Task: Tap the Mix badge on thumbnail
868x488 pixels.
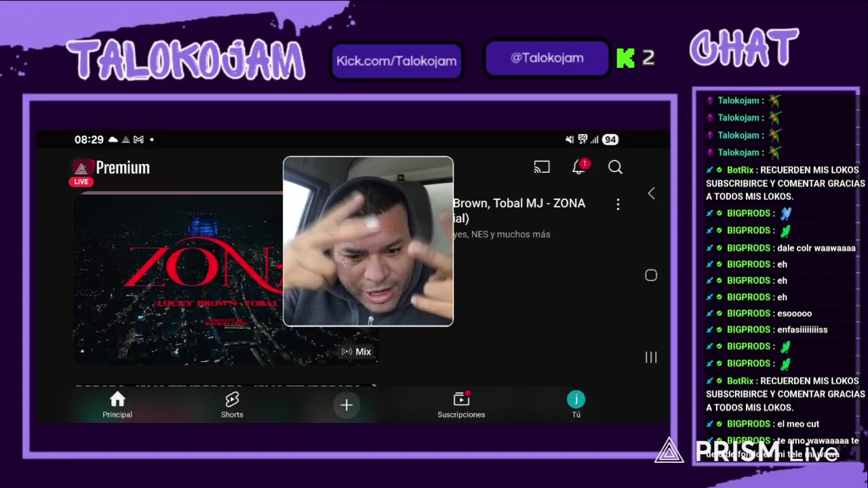Action: [x=357, y=351]
